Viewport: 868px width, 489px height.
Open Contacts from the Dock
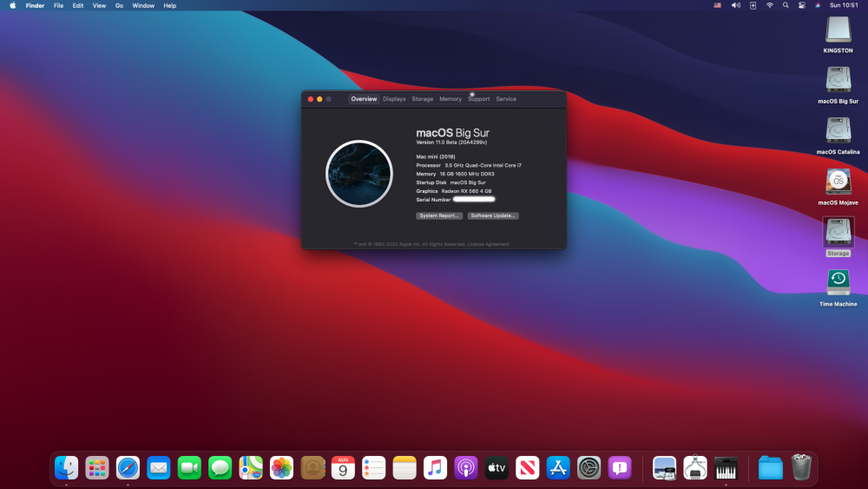tap(312, 468)
